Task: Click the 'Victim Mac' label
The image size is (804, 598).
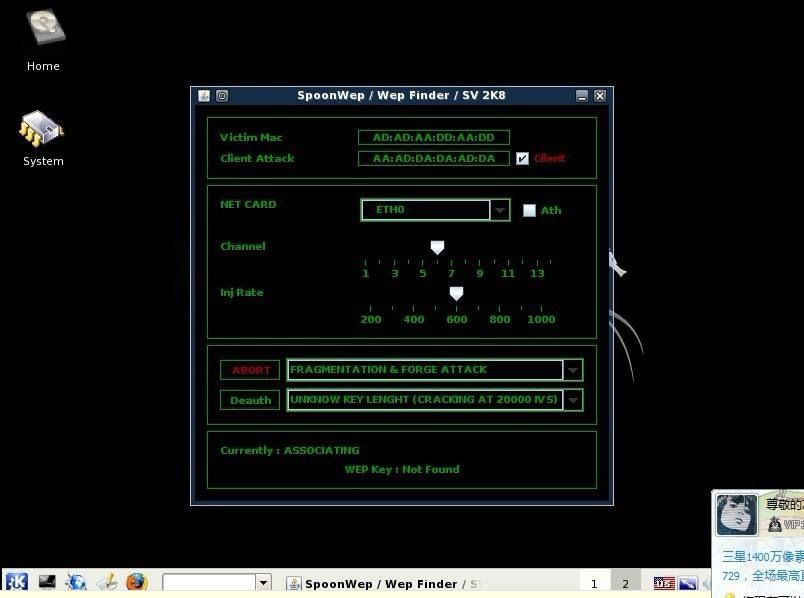Action: click(x=251, y=137)
